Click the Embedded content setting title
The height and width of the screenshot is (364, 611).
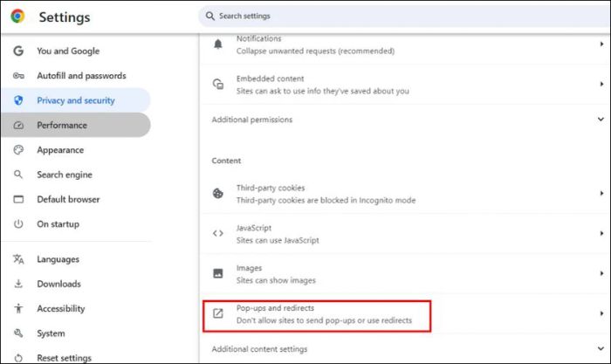click(x=270, y=79)
